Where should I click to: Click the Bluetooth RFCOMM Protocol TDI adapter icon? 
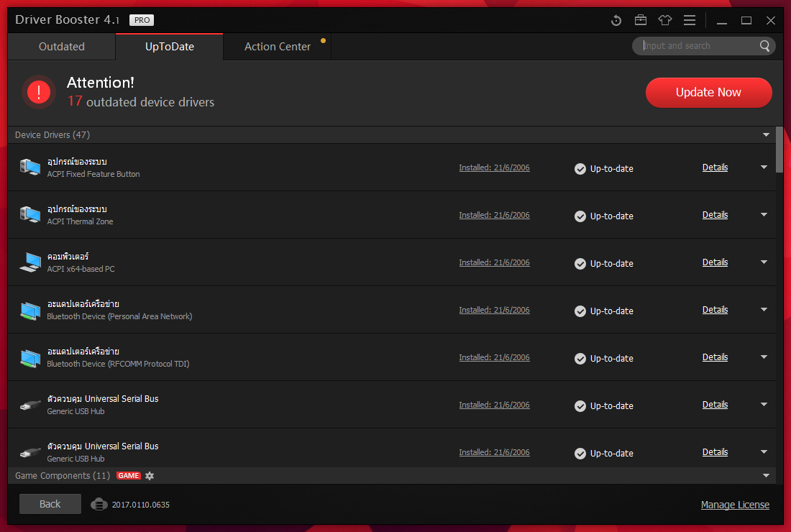pyautogui.click(x=30, y=357)
